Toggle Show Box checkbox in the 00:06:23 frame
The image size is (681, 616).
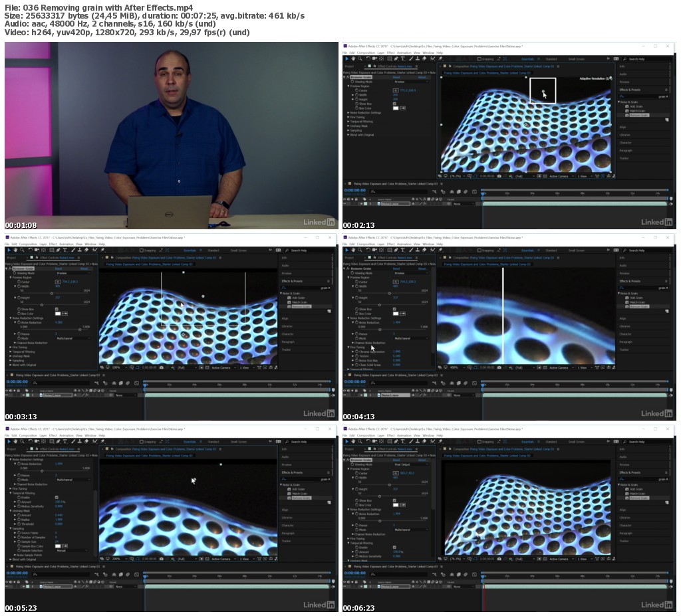point(394,500)
